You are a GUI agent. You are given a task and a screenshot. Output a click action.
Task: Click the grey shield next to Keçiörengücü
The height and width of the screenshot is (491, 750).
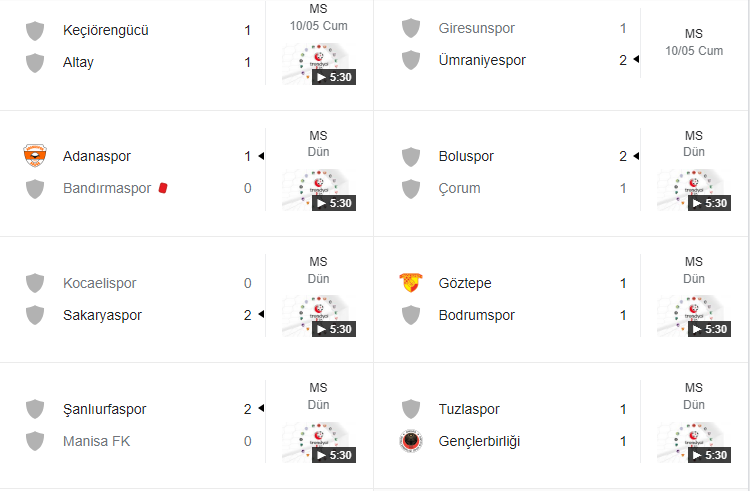coord(35,31)
